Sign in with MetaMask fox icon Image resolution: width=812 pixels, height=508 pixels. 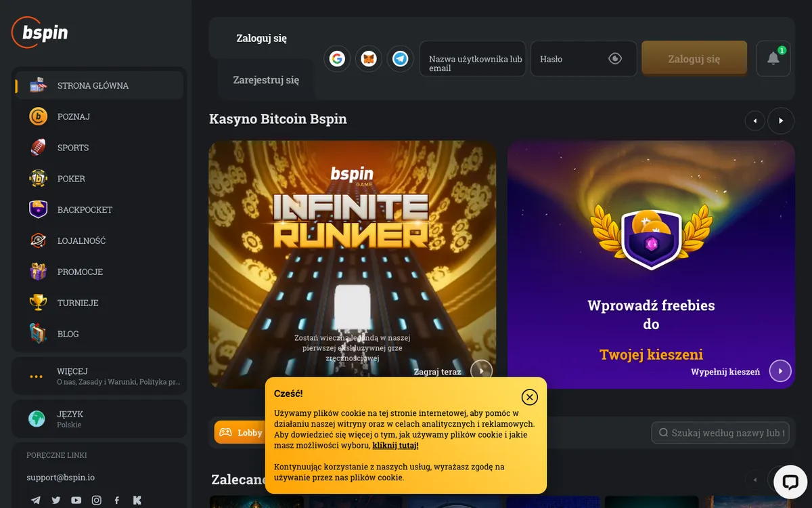369,59
